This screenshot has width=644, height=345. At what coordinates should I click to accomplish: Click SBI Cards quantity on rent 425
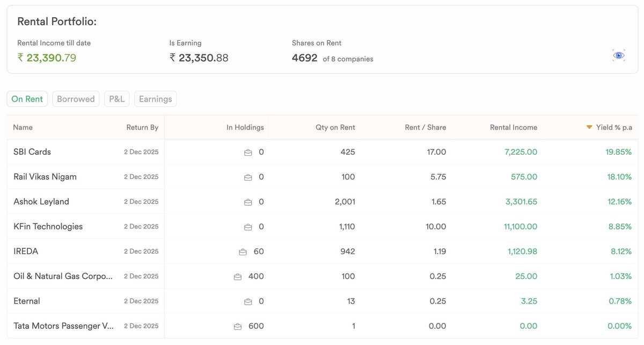[348, 152]
